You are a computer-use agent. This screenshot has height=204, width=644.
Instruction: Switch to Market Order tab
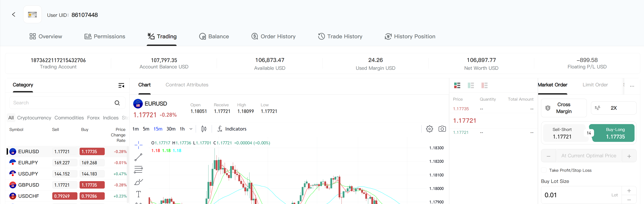(x=553, y=85)
